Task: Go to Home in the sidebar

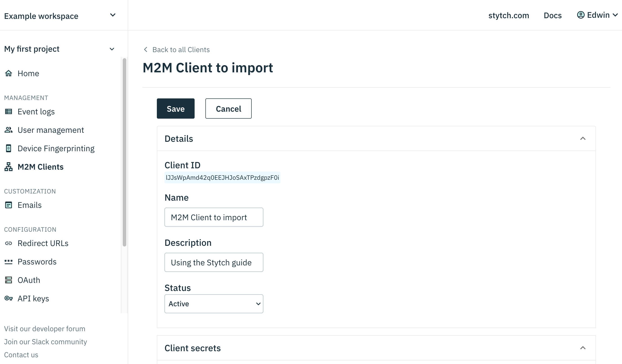Action: click(x=28, y=73)
